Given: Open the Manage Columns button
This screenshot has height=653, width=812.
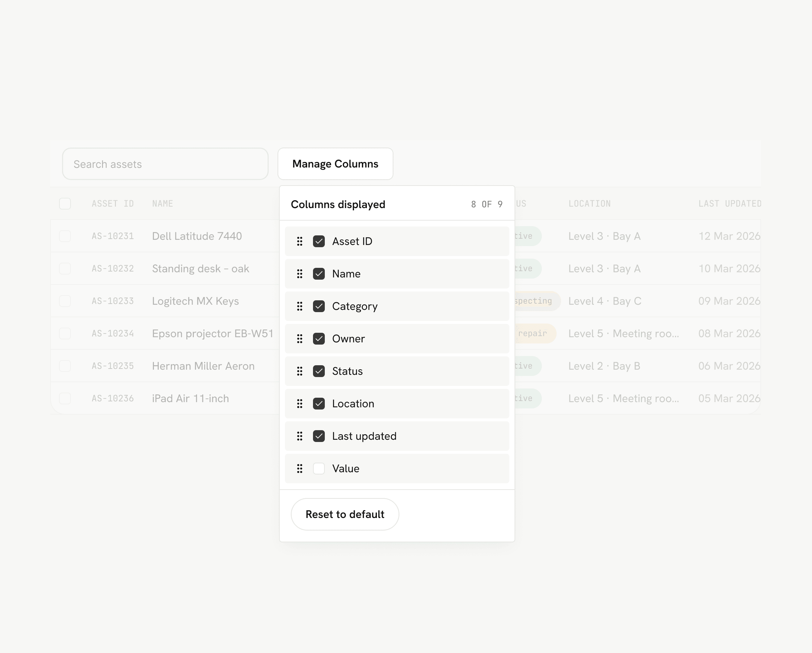Looking at the screenshot, I should pos(335,164).
